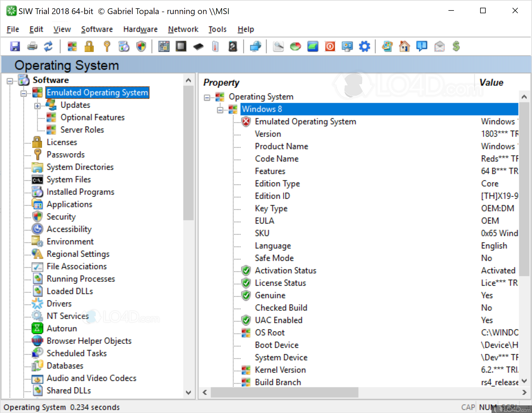Open Sensors thermometer toolbar icon
The height and width of the screenshot is (413, 532).
[215, 46]
